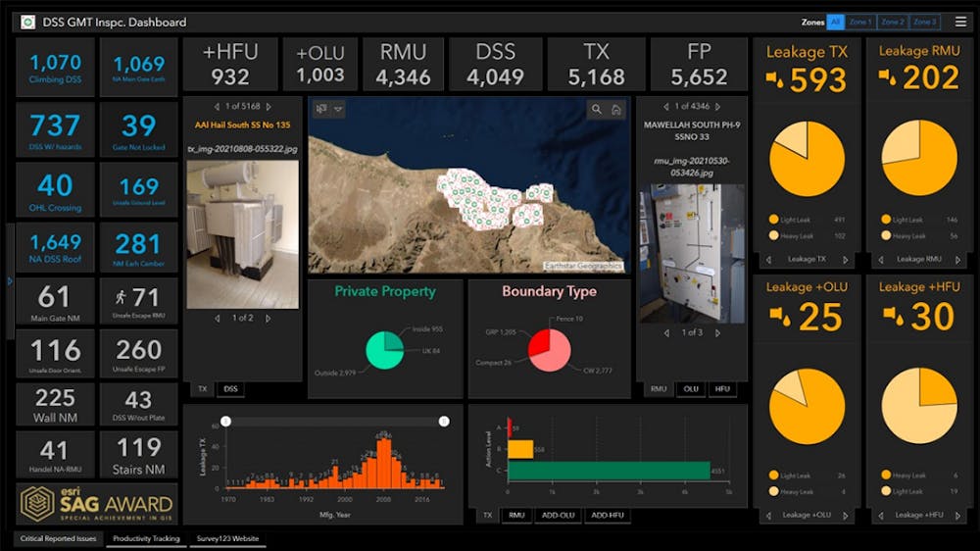
Task: Open the map layers icon
Action: (x=321, y=109)
